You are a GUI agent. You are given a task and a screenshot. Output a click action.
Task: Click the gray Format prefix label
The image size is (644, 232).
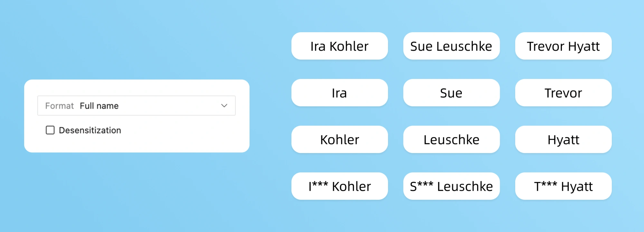pyautogui.click(x=59, y=106)
